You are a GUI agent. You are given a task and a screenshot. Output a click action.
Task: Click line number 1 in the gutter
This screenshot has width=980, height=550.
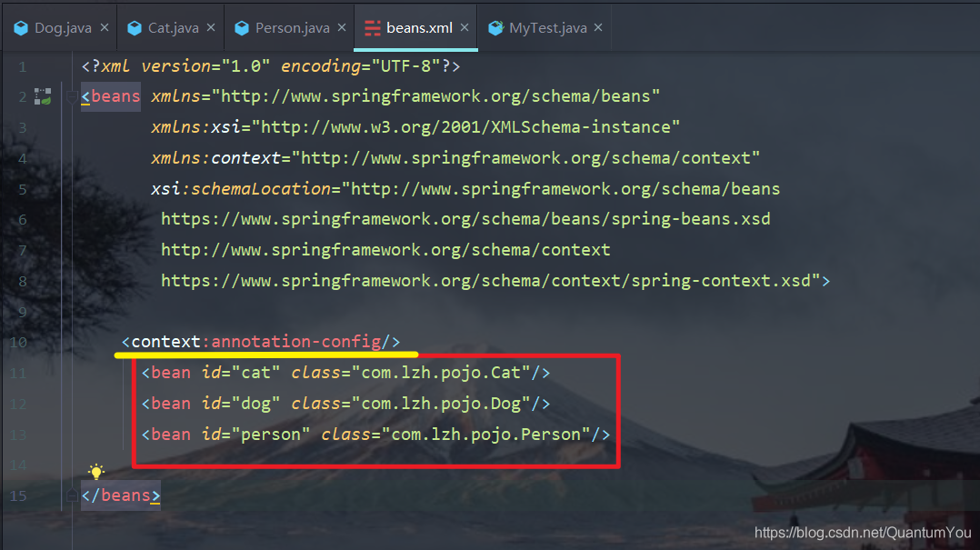23,67
